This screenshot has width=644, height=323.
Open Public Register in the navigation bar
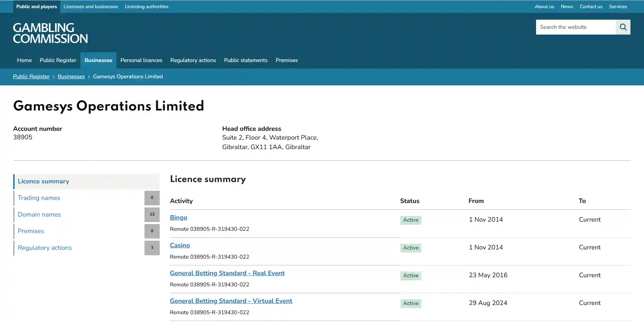pyautogui.click(x=58, y=60)
